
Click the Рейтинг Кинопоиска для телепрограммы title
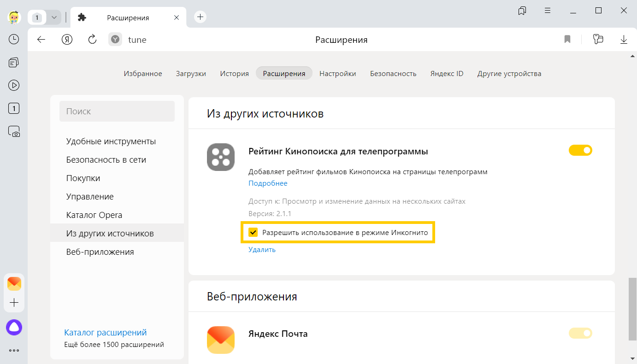pyautogui.click(x=338, y=151)
